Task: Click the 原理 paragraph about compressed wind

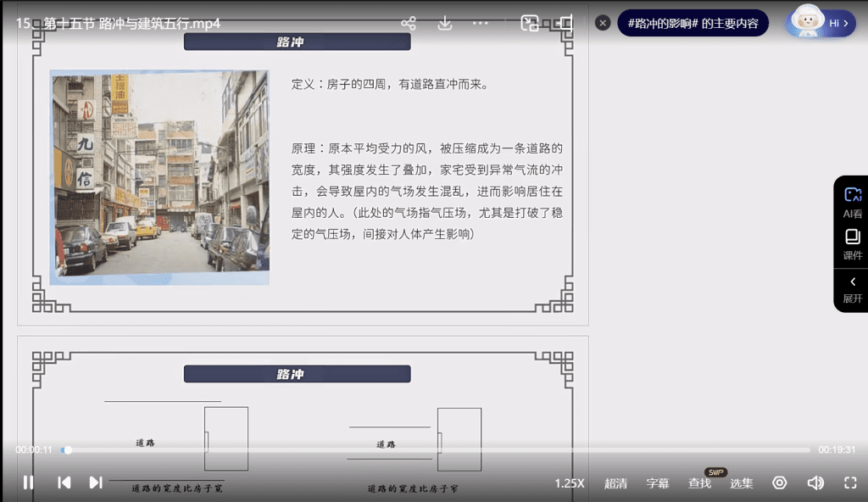Action: [427, 191]
